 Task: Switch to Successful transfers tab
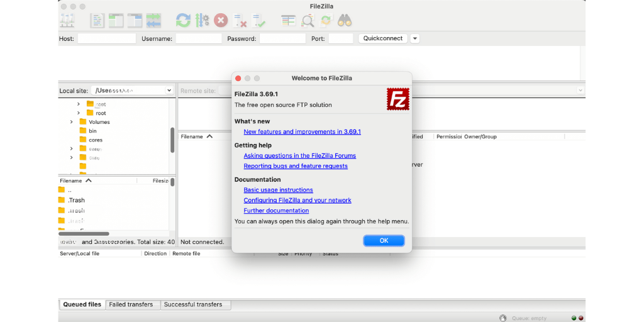click(196, 304)
